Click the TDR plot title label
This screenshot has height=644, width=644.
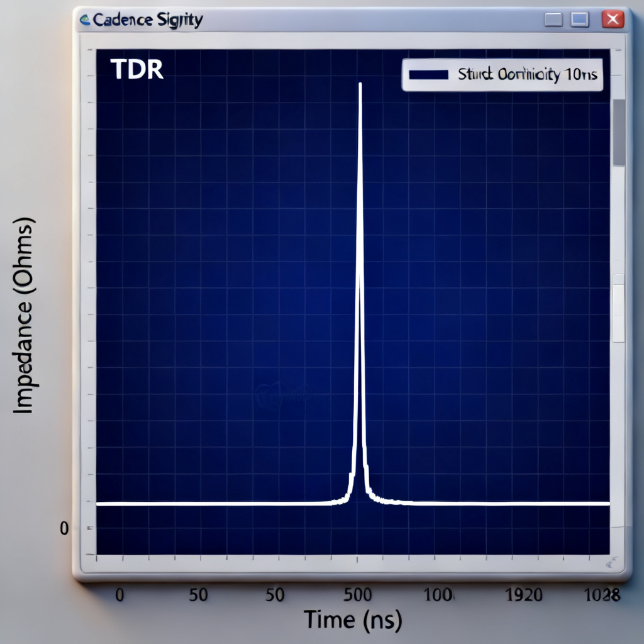[136, 69]
